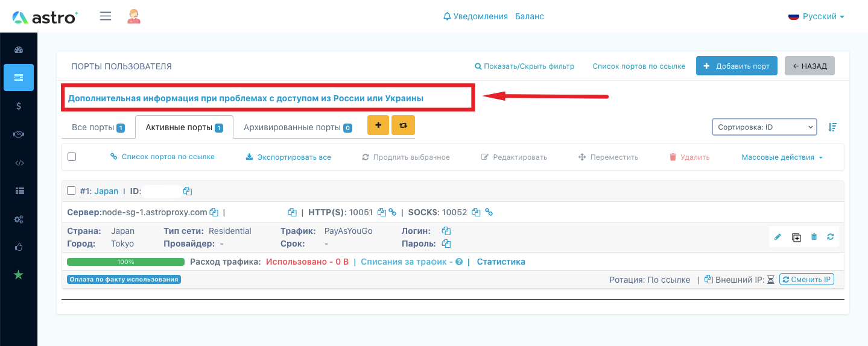Viewport: 868px width, 346px height.
Task: Tick the select-all ports checkbox
Action: [72, 157]
